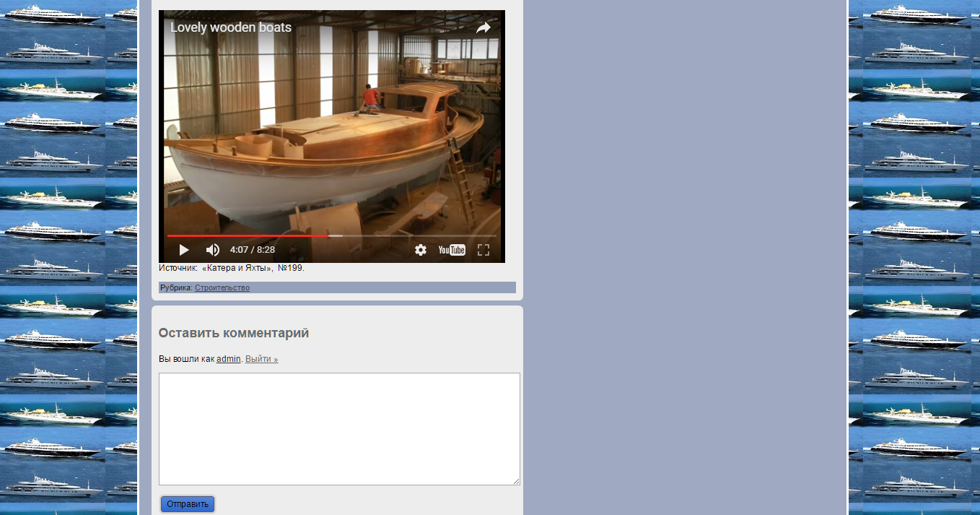The width and height of the screenshot is (980, 515).
Task: Open the Строительство category link
Action: (x=222, y=287)
